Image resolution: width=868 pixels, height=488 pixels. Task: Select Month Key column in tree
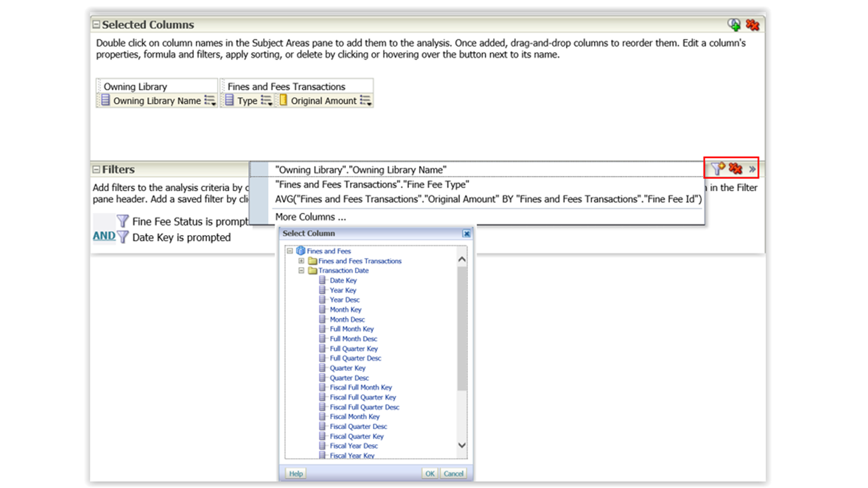pyautogui.click(x=346, y=310)
